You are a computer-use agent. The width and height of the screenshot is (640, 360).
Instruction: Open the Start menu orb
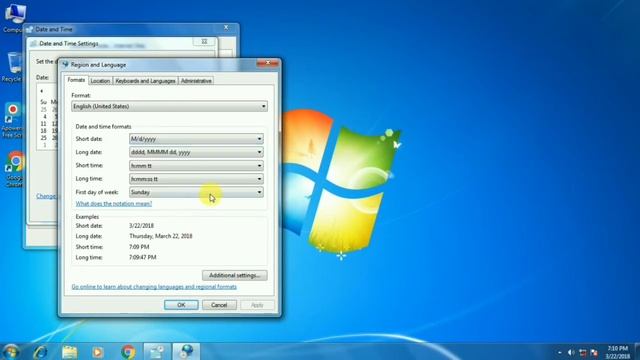11,351
